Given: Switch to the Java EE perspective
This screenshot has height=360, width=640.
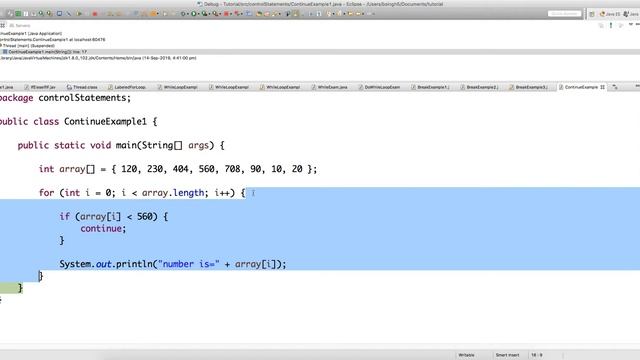Looking at the screenshot, I should [610, 14].
